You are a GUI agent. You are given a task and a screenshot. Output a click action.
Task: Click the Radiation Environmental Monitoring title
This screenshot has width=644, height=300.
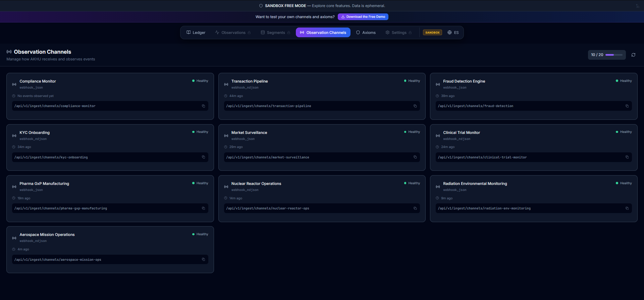tap(475, 184)
